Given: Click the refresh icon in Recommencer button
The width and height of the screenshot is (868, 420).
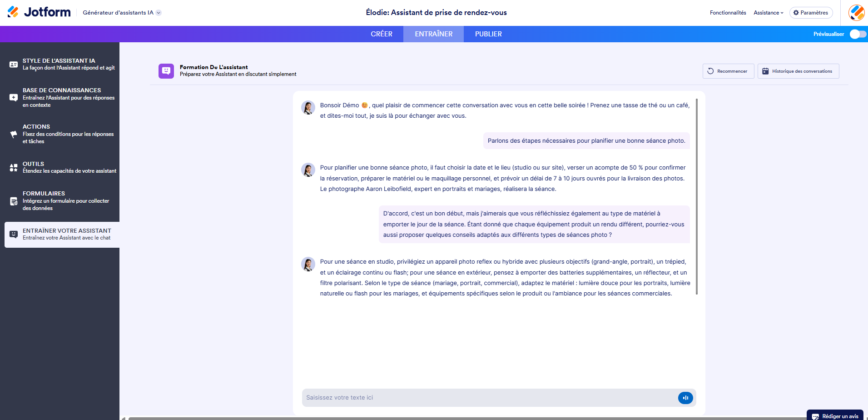Looking at the screenshot, I should (710, 71).
